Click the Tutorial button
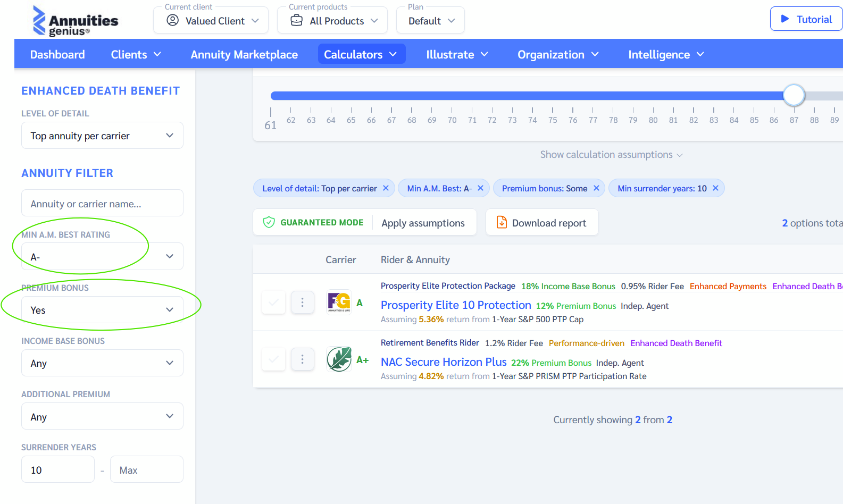The image size is (843, 504). [x=806, y=19]
